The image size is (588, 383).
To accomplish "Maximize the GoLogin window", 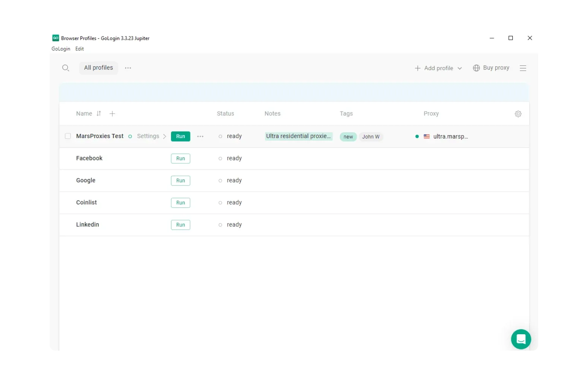I will point(510,38).
